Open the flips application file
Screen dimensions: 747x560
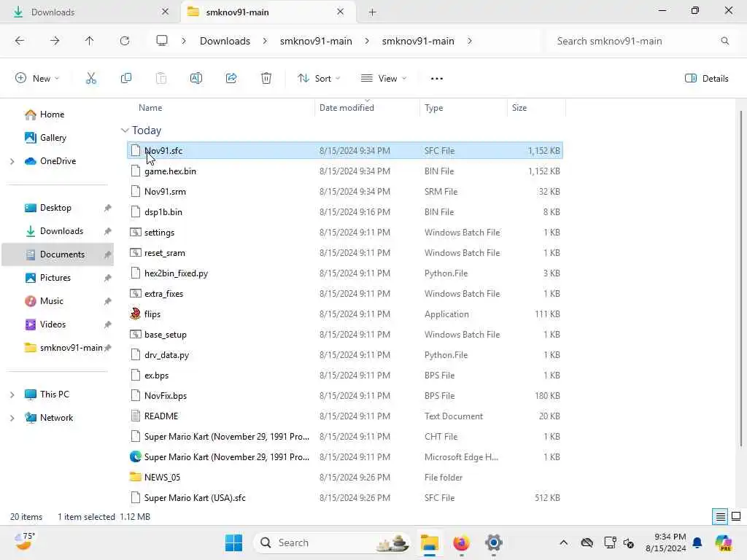pos(345,314)
